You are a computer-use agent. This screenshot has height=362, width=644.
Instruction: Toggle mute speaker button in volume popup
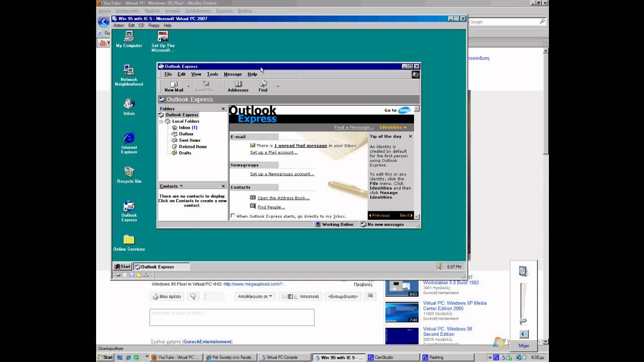click(524, 334)
